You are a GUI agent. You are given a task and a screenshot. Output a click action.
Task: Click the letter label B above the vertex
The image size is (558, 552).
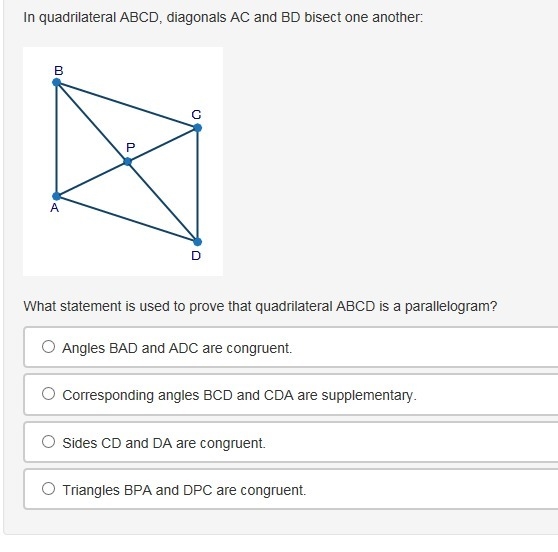(x=59, y=70)
